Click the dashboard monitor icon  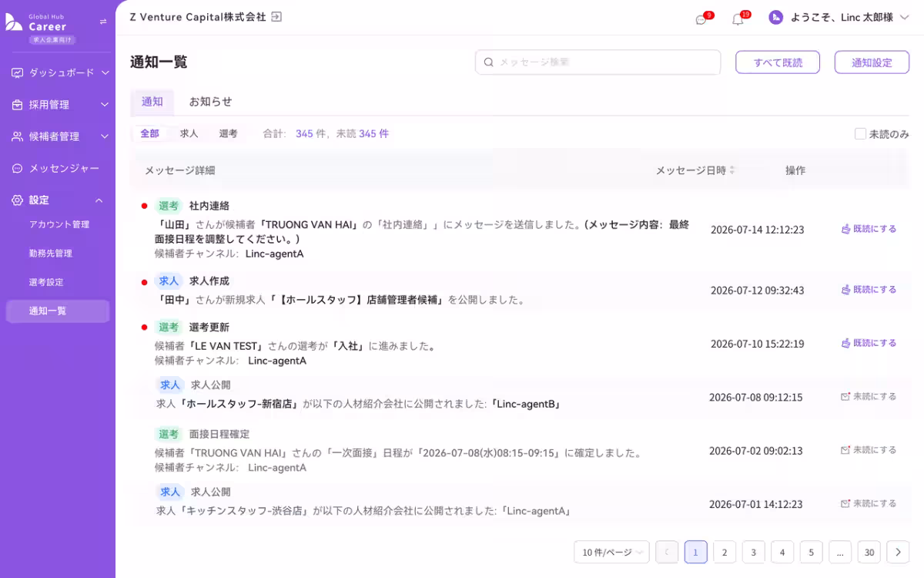coord(17,72)
